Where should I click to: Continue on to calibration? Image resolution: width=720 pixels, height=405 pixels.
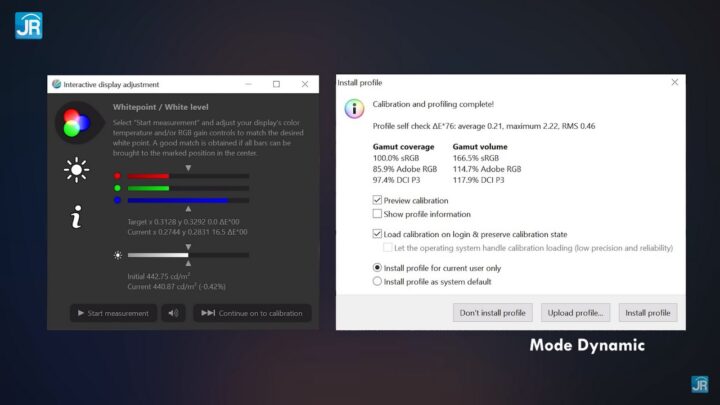coord(252,313)
